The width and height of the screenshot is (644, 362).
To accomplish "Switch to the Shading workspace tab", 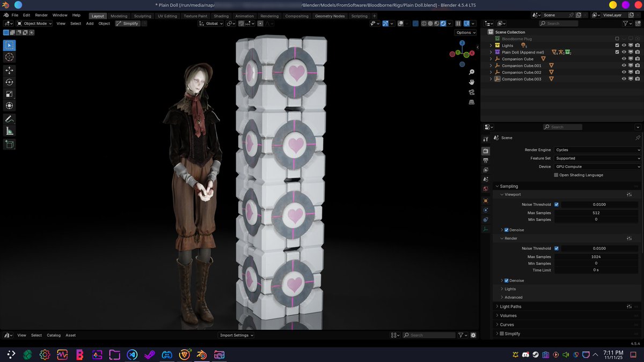I will [x=221, y=16].
